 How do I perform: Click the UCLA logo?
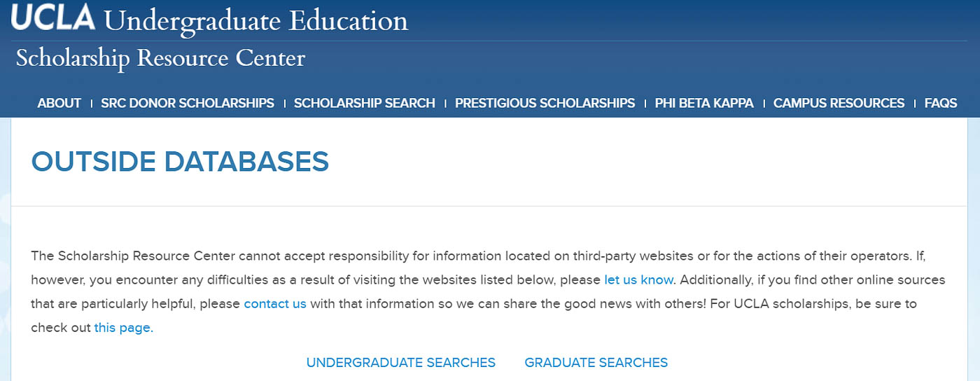point(53,18)
